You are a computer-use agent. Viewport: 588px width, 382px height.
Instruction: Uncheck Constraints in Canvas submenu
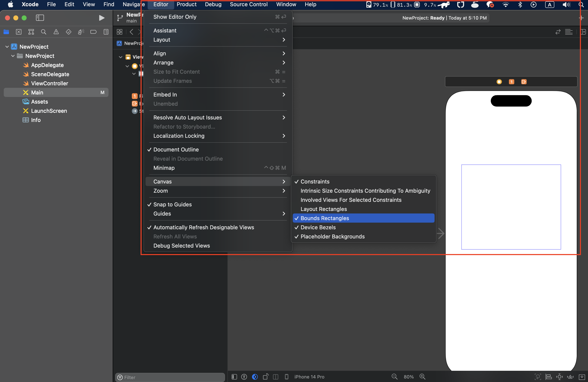point(363,181)
